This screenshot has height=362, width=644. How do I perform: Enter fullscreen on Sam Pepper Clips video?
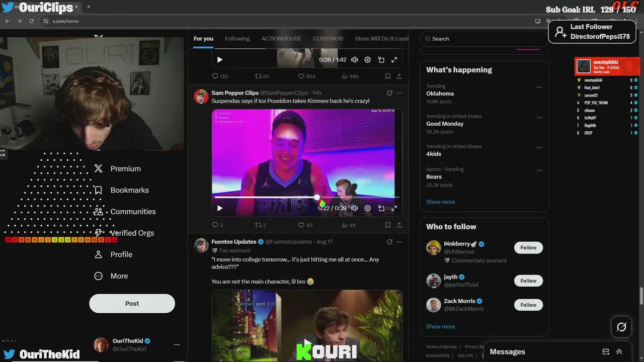click(394, 208)
